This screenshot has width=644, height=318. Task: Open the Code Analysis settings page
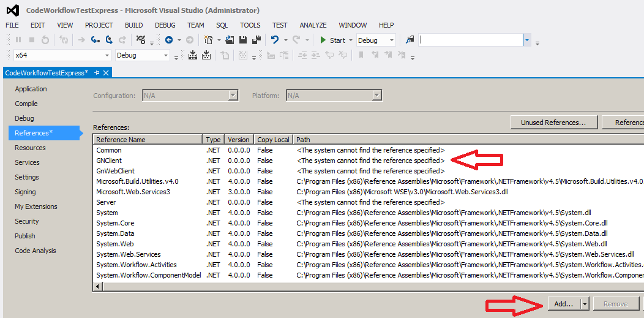[x=36, y=251]
